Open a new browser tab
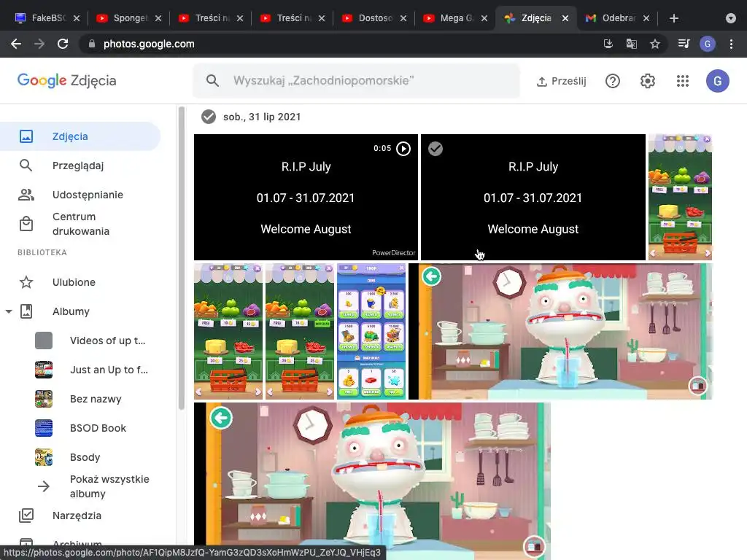 [x=673, y=18]
